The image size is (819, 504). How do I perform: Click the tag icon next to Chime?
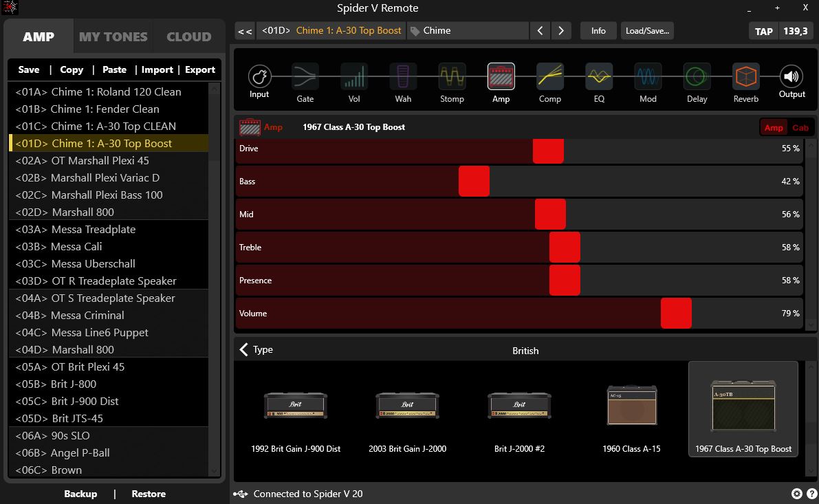point(415,31)
